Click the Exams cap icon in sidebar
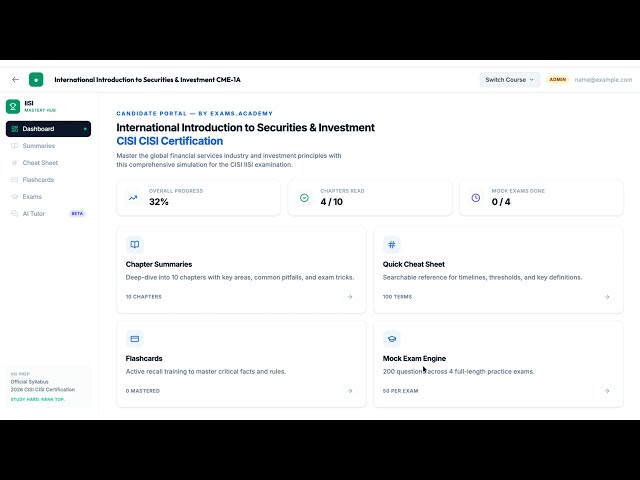Image resolution: width=640 pixels, height=480 pixels. (x=15, y=197)
